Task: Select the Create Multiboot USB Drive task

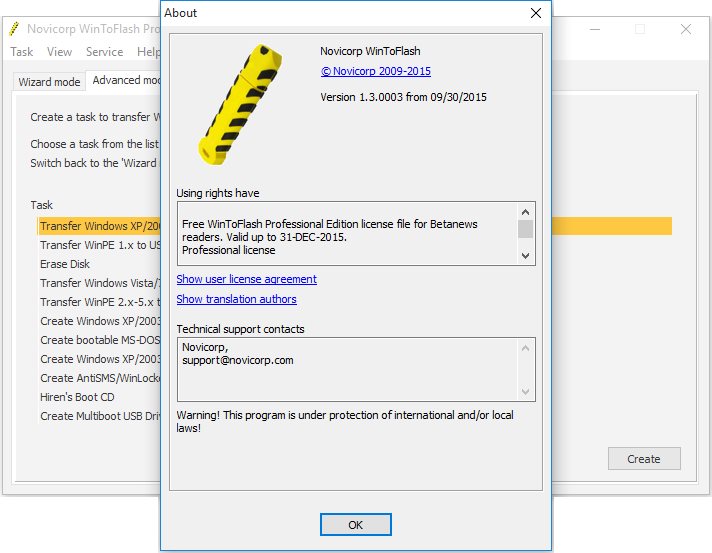Action: coord(99,416)
